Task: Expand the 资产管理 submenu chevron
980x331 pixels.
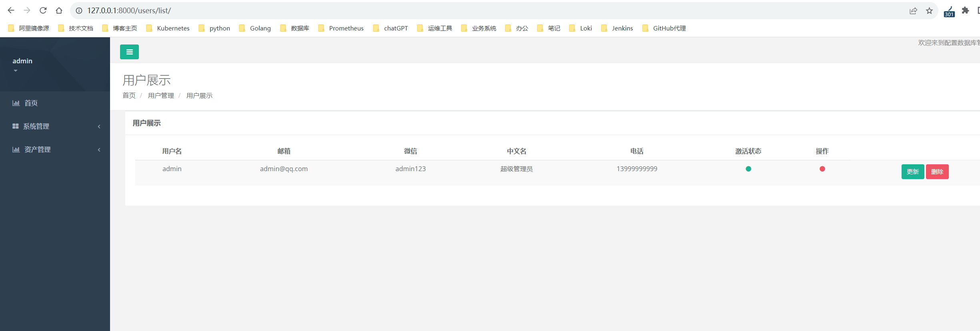Action: [x=99, y=150]
